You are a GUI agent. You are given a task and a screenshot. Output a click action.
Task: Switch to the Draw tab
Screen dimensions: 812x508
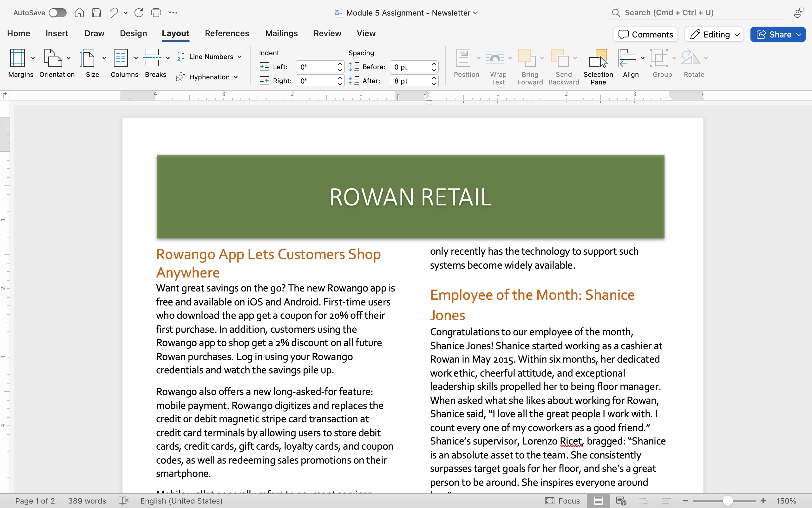[94, 33]
